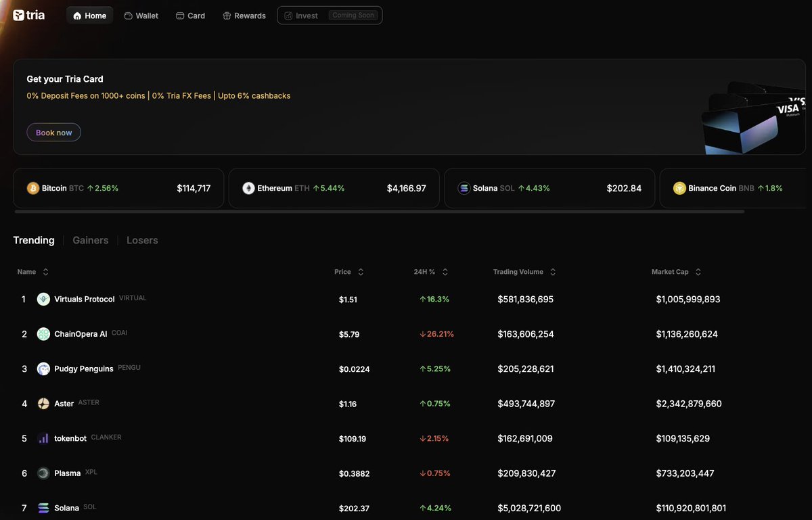This screenshot has width=812, height=520.
Task: Click the Virtuals Protocol token icon
Action: pyautogui.click(x=43, y=298)
